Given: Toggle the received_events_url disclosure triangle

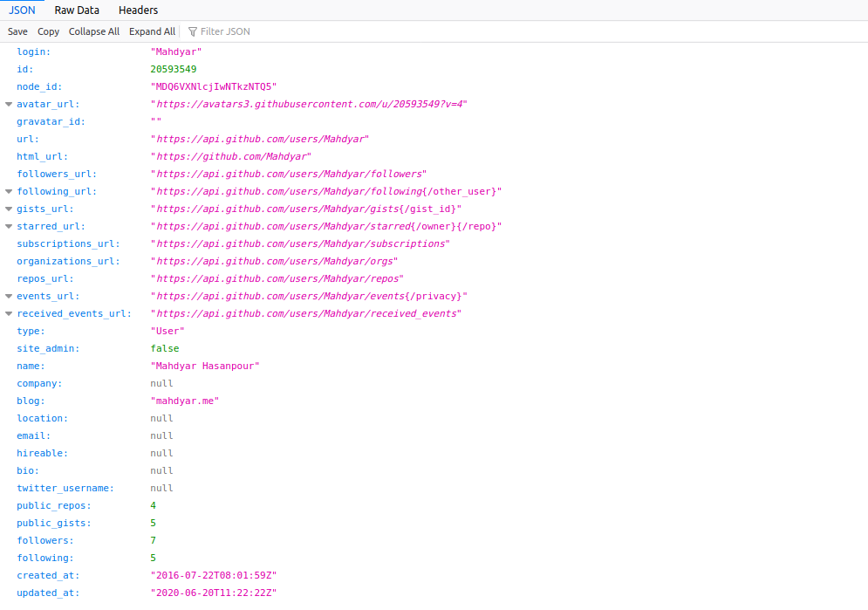Looking at the screenshot, I should [x=9, y=313].
